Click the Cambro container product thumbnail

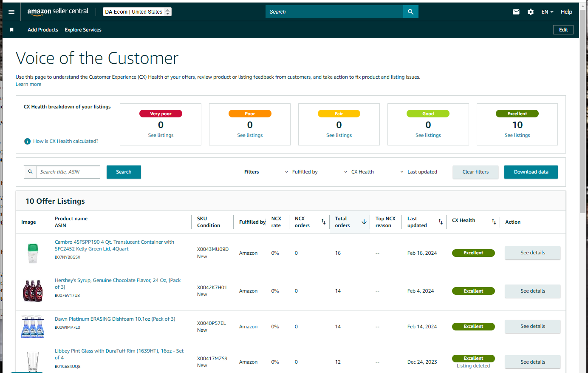tap(33, 253)
